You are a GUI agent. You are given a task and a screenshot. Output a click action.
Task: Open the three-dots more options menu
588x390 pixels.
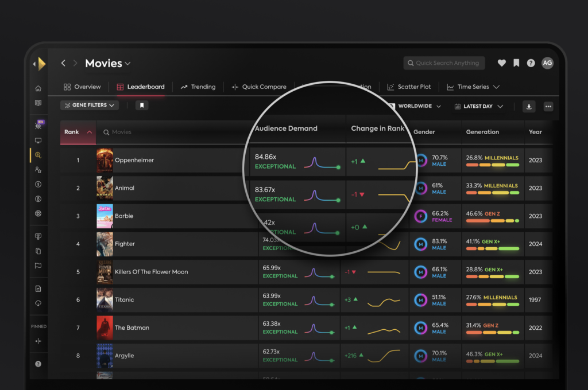548,107
